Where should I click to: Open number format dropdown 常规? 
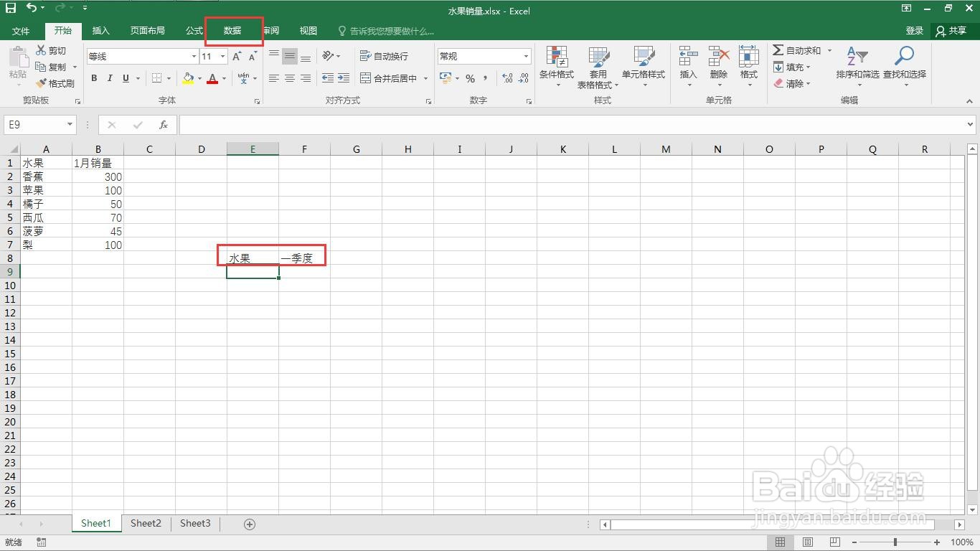point(526,56)
